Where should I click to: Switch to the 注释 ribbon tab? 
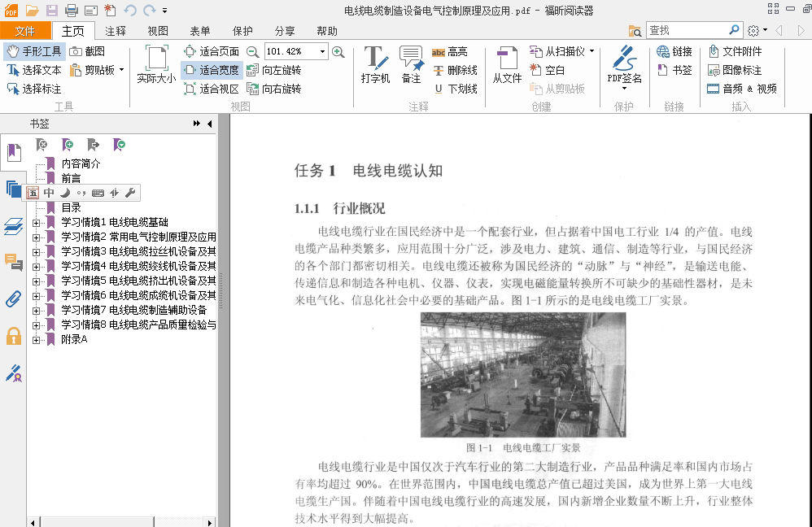[x=116, y=31]
